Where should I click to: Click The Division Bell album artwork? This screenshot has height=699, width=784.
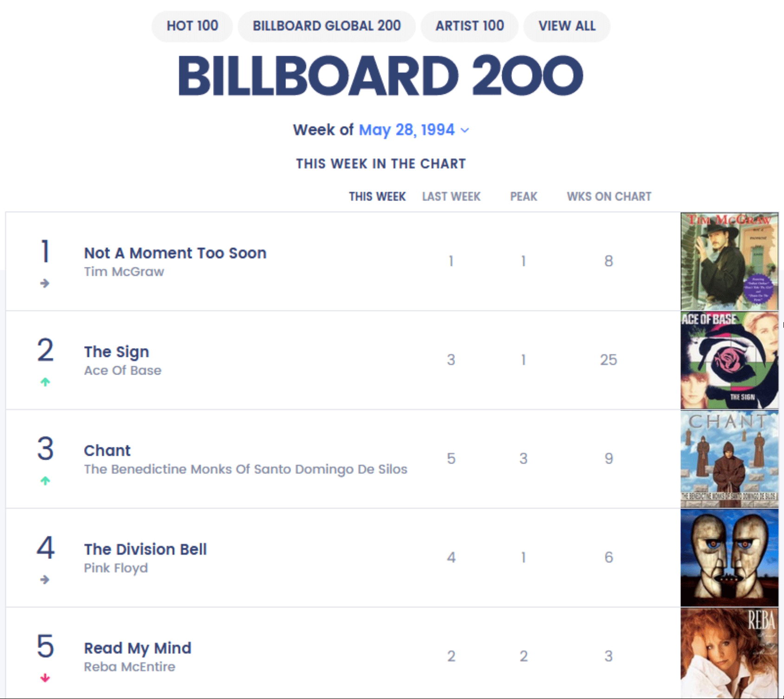pos(729,557)
